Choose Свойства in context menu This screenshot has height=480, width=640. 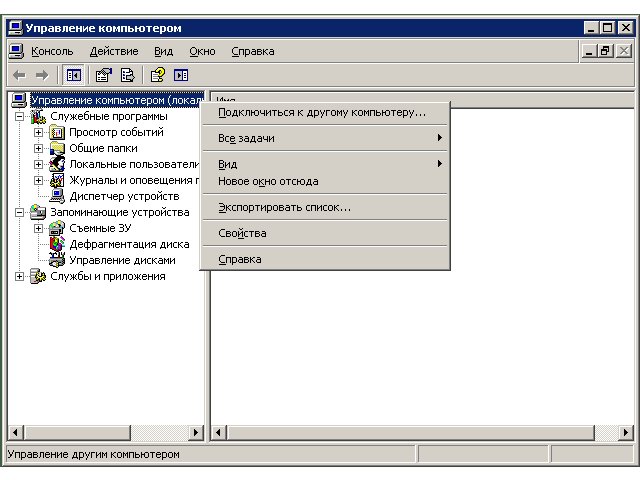click(325, 233)
